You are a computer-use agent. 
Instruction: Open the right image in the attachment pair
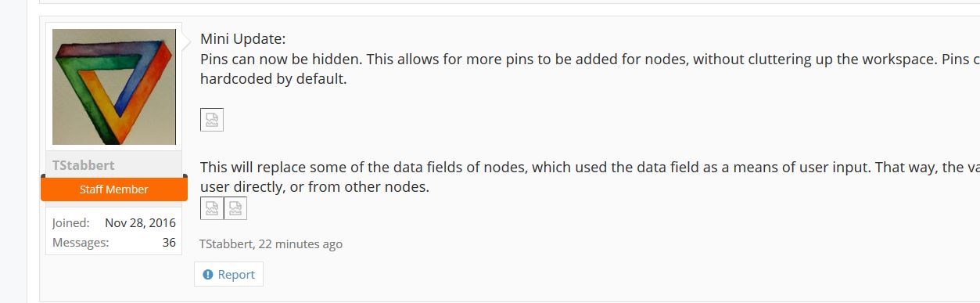coord(235,208)
